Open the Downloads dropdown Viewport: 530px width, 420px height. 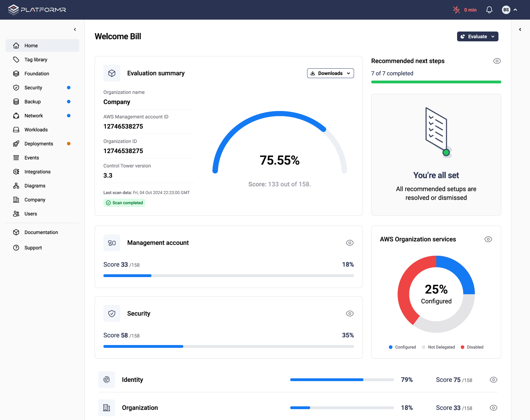click(330, 73)
